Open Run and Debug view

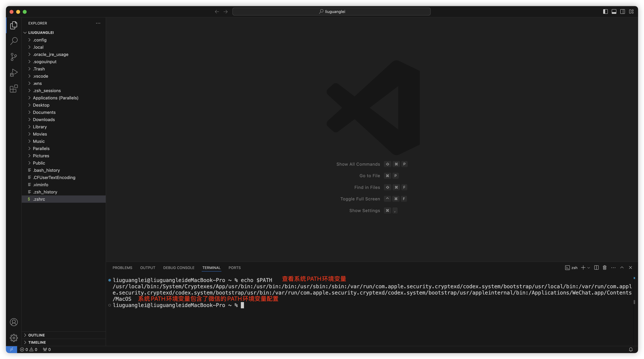pyautogui.click(x=14, y=73)
